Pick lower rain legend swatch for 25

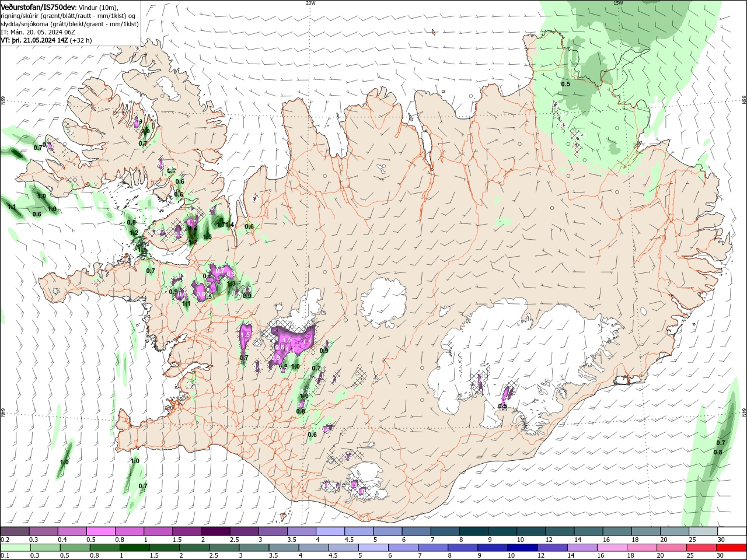(701, 548)
